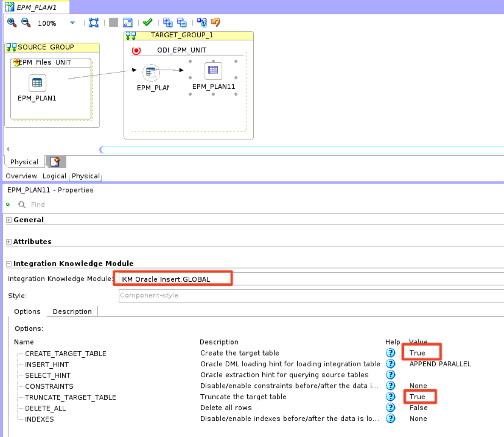
Task: Click the zoom in magnifier icon
Action: [12, 23]
